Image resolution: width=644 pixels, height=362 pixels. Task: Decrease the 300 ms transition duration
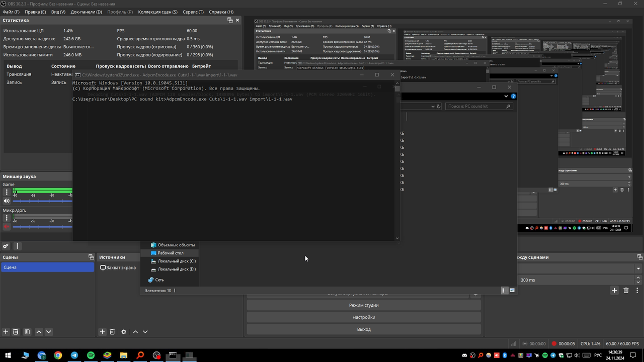pyautogui.click(x=638, y=283)
